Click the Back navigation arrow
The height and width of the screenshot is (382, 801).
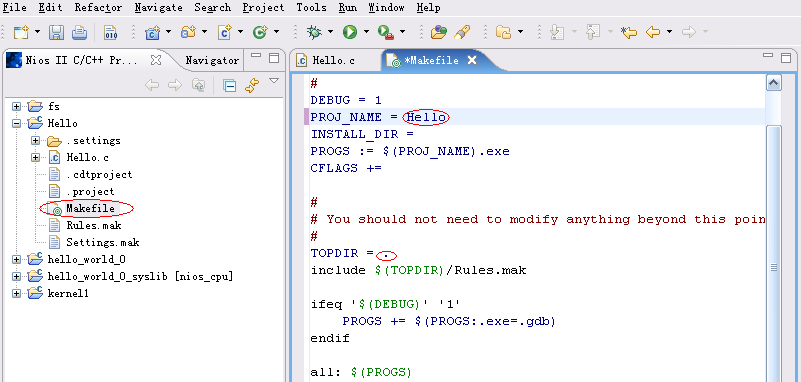coord(653,32)
